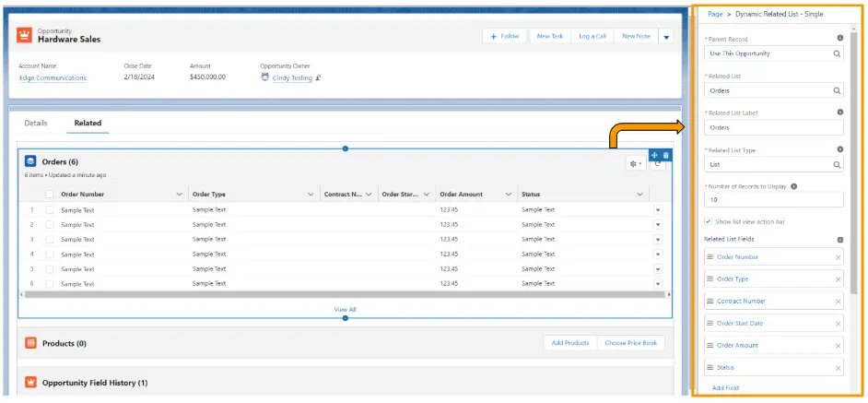The width and height of the screenshot is (868, 403).
Task: Click the Products related list icon
Action: click(x=30, y=343)
